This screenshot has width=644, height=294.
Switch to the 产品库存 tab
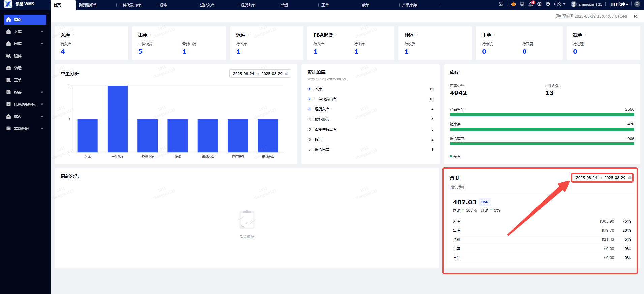pyautogui.click(x=409, y=5)
